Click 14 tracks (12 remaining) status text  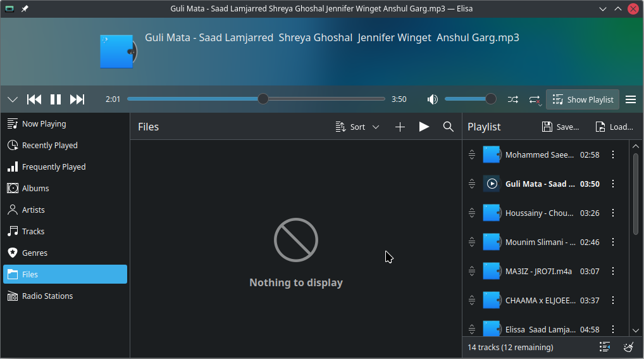point(511,347)
